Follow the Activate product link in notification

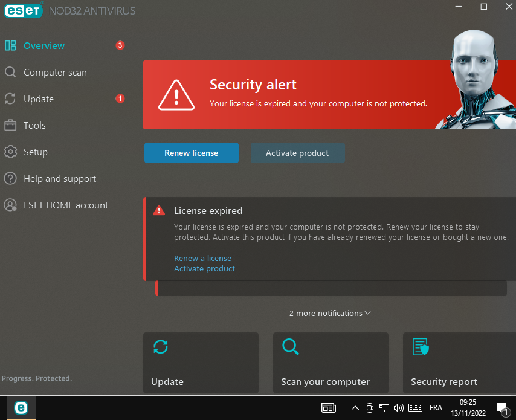204,268
